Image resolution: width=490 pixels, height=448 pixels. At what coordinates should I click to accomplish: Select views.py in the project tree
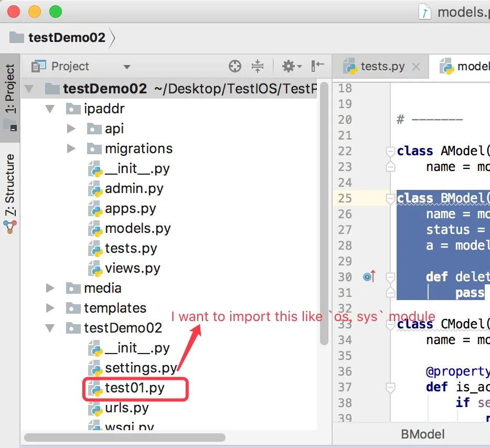pyautogui.click(x=169, y=268)
